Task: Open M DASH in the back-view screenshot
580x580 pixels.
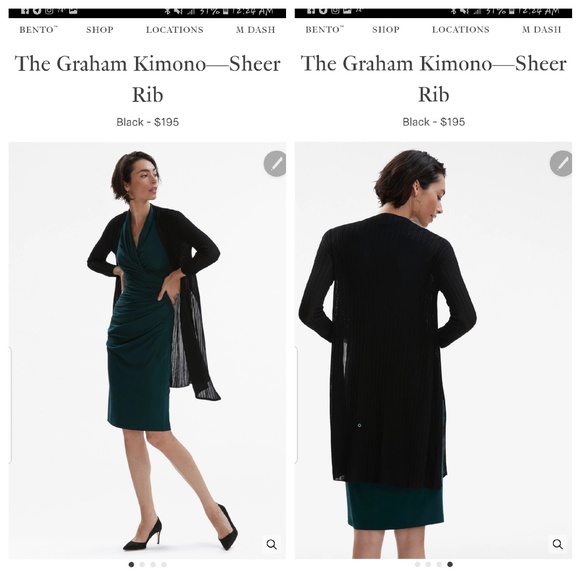Action: 541,30
